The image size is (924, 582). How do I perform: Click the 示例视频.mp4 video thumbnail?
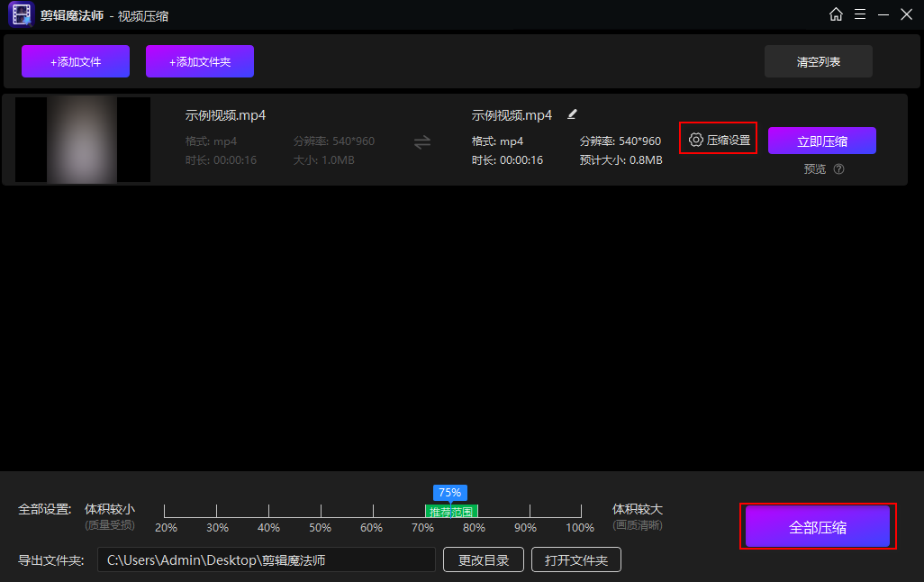pos(83,140)
